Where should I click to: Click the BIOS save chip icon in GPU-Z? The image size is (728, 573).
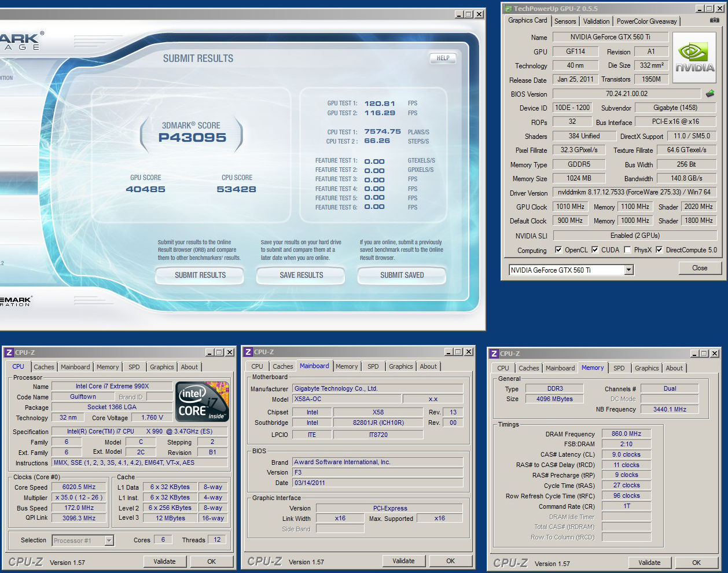(710, 93)
